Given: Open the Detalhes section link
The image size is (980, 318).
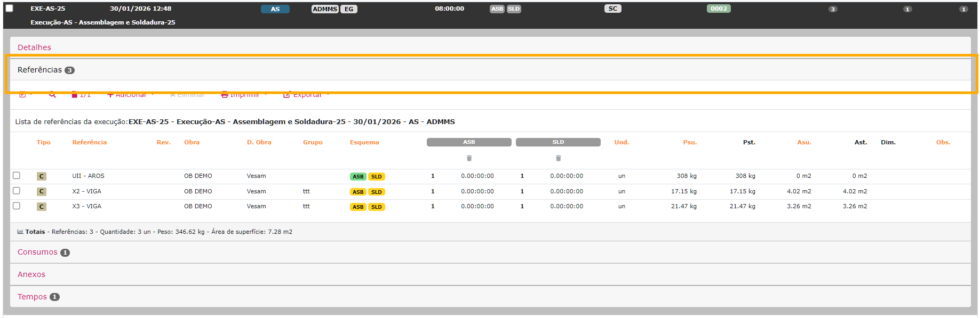Looking at the screenshot, I should [x=34, y=47].
